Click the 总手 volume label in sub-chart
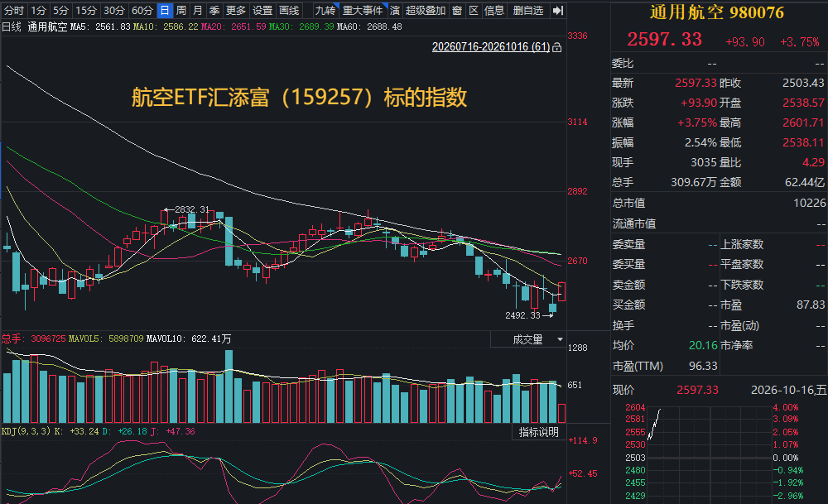 pos(12,338)
